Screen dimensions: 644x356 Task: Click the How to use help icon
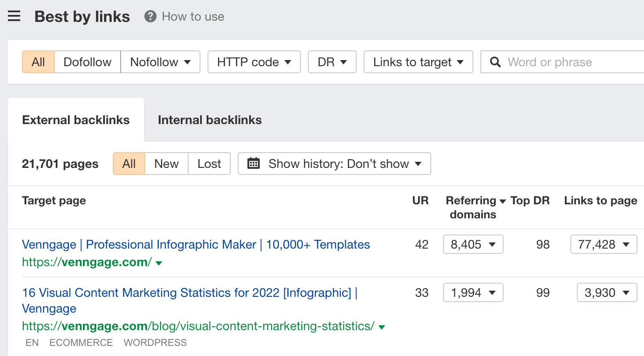pyautogui.click(x=150, y=16)
